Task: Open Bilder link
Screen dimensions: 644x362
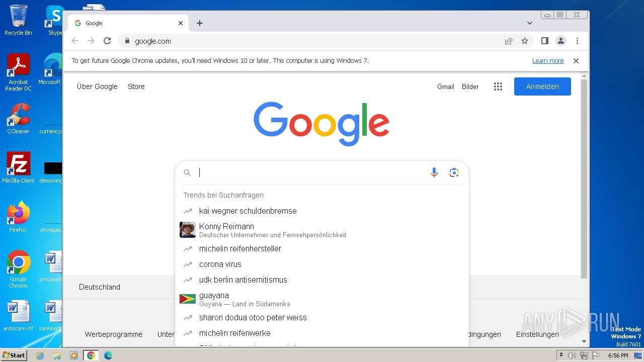Action: tap(470, 86)
